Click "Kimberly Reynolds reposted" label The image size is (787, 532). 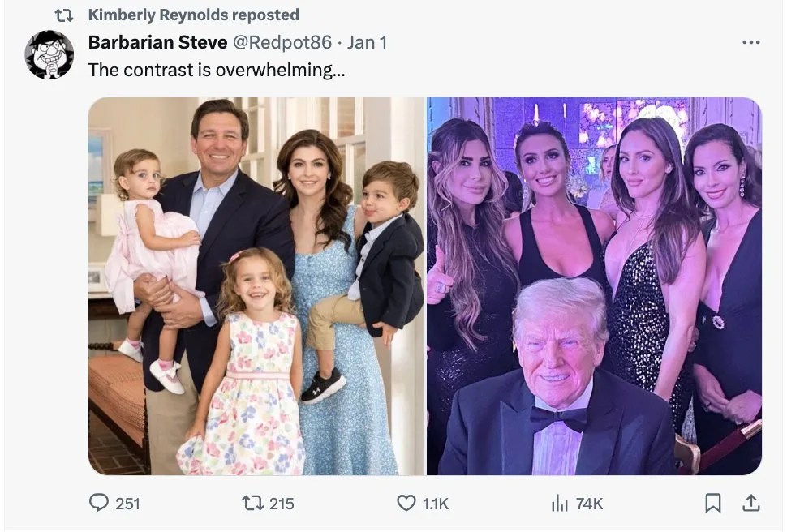click(193, 15)
